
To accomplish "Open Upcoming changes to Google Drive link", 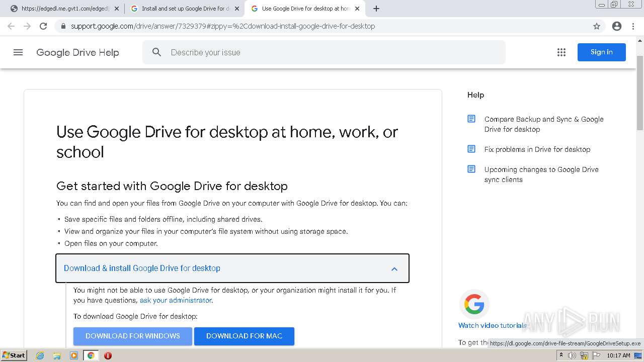I will coord(541,174).
